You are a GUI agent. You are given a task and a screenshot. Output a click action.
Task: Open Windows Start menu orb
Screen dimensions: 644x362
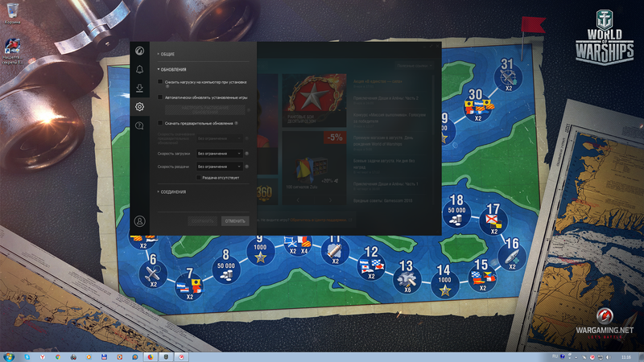pyautogui.click(x=8, y=357)
